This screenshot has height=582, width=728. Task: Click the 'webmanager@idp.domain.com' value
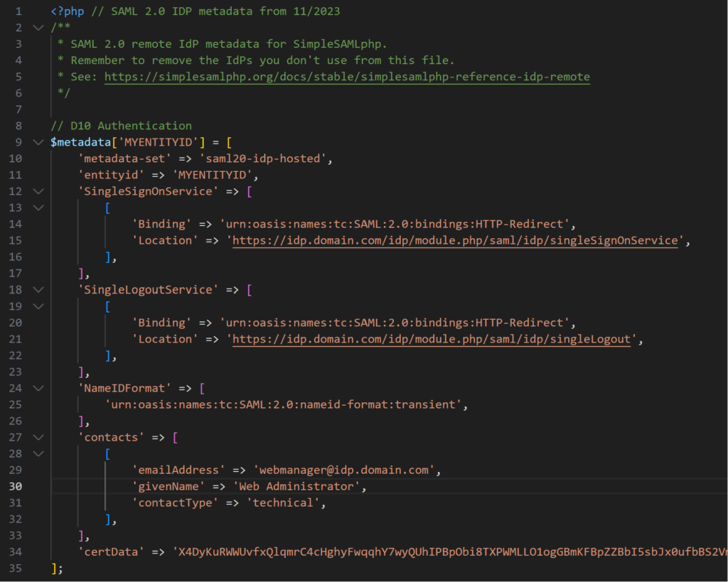[344, 470]
